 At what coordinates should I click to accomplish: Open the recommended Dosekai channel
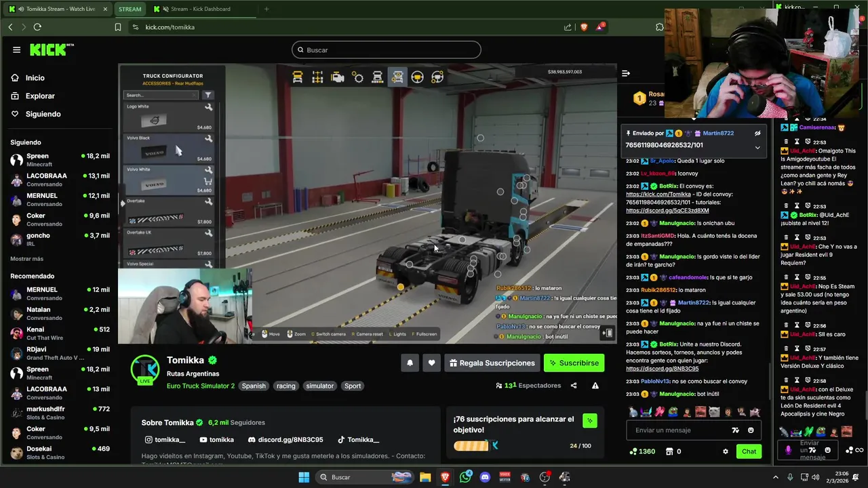tap(60, 453)
